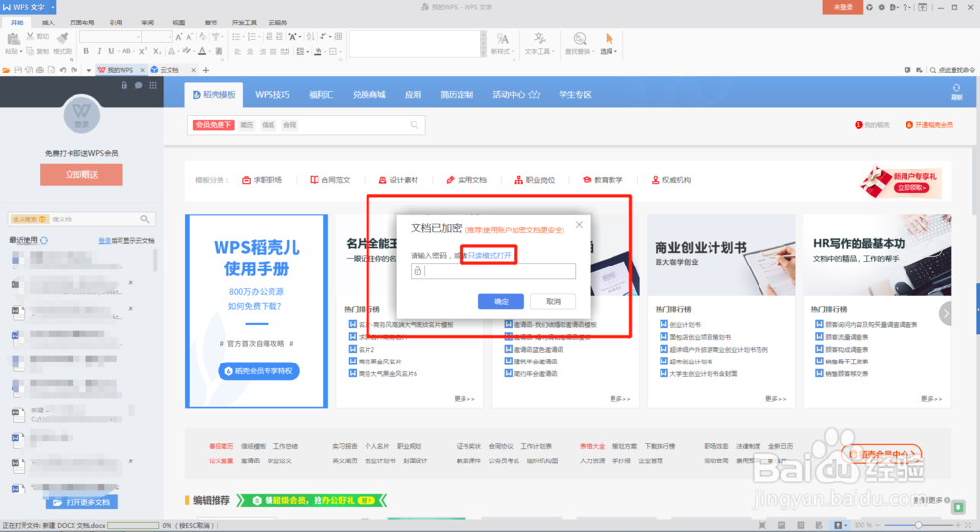Click the Superscript X² icon
Screen dimensions: 980x532
142,51
